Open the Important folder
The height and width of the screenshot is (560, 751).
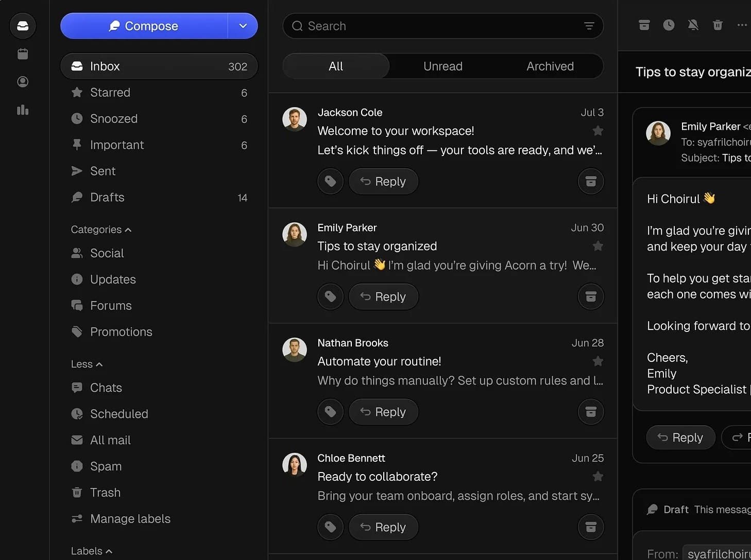point(159,145)
